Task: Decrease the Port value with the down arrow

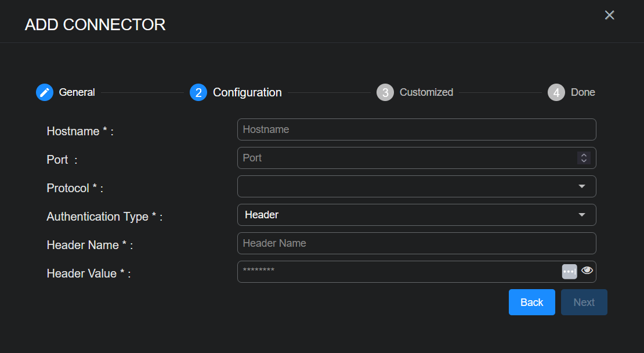Action: point(584,161)
